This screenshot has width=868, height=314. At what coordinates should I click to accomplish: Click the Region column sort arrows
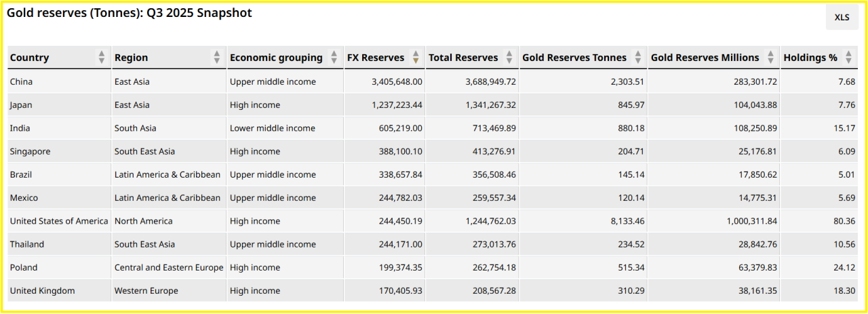[x=217, y=58]
